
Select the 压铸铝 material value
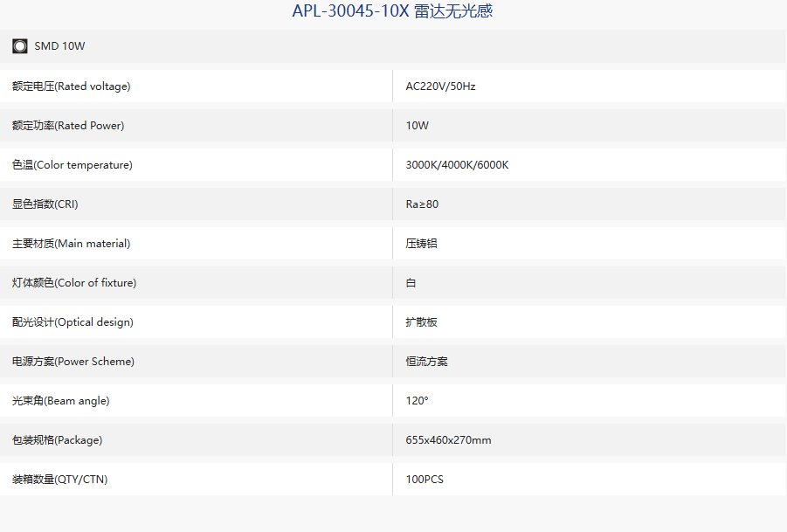pyautogui.click(x=422, y=244)
